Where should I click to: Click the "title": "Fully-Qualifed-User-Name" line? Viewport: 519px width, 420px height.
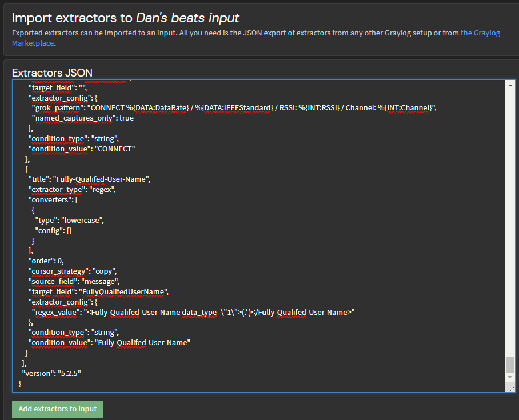click(89, 179)
